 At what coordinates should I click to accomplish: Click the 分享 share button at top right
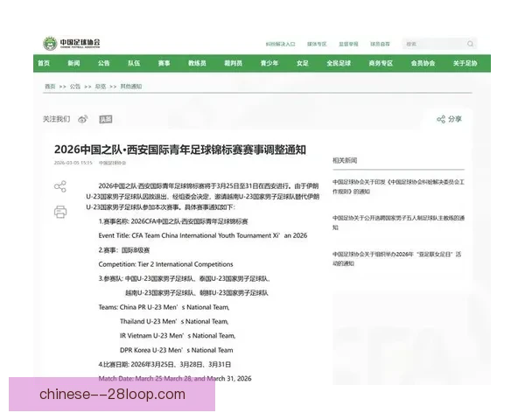click(x=450, y=119)
